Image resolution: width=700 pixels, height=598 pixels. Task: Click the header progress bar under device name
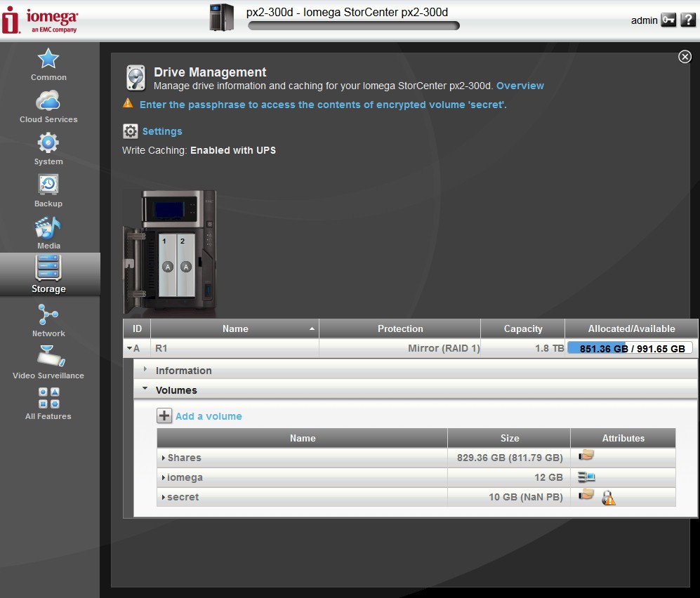click(x=354, y=26)
